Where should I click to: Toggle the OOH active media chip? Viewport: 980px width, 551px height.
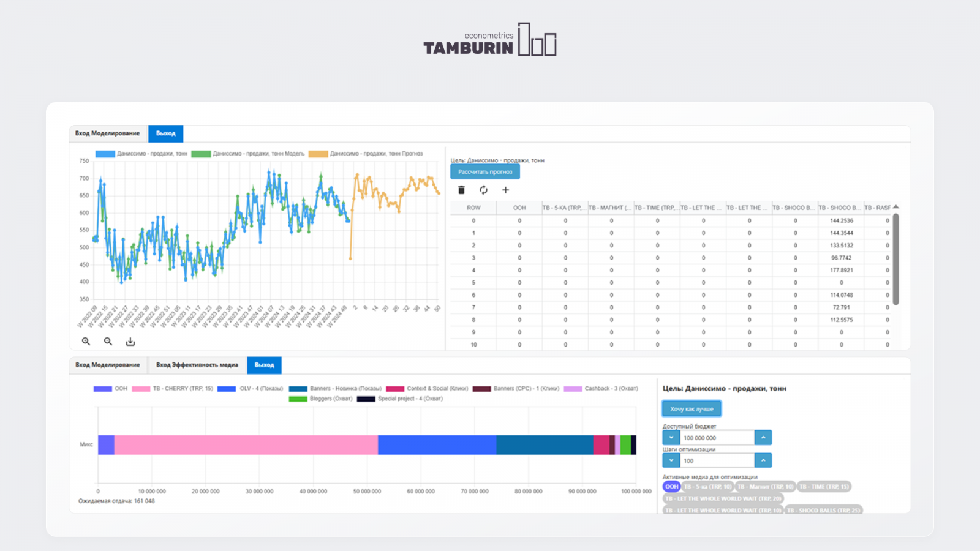pos(671,487)
